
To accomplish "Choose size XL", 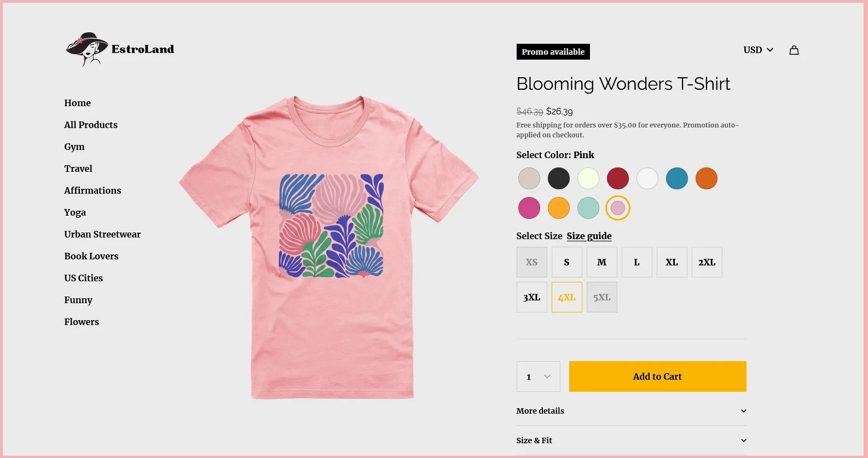I will click(x=672, y=262).
